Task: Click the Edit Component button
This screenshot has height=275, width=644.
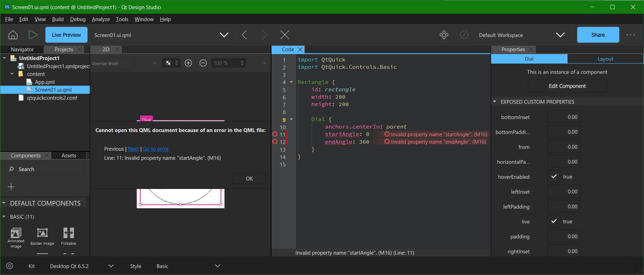Action: tap(567, 86)
